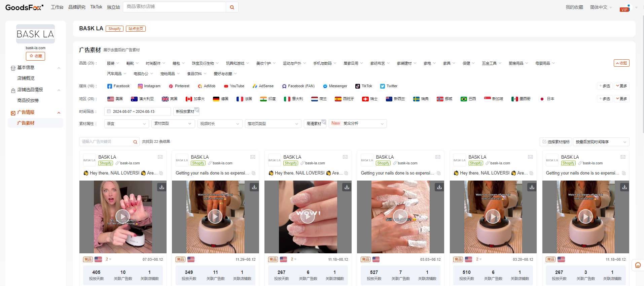Open the TikTok nav menu

tap(96, 7)
